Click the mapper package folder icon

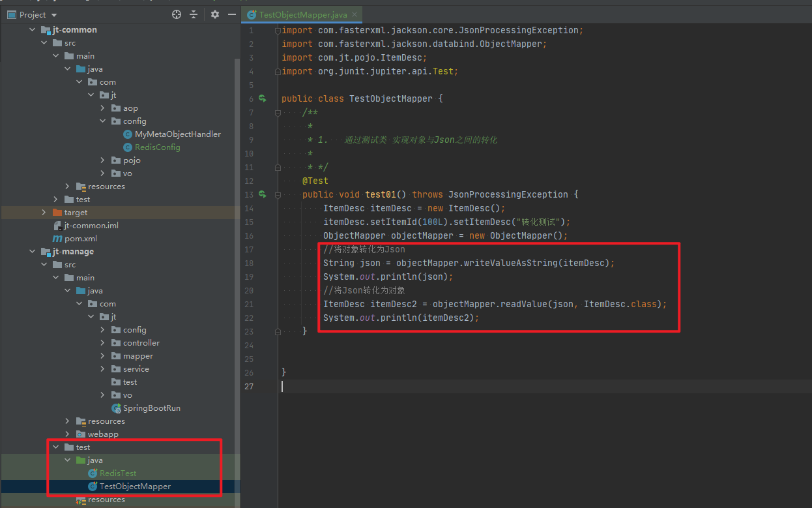click(116, 356)
